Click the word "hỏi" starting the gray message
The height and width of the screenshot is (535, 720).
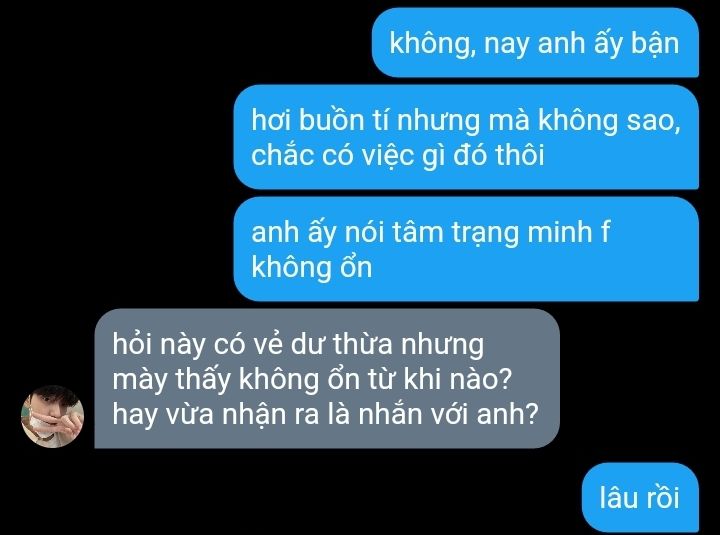(132, 344)
